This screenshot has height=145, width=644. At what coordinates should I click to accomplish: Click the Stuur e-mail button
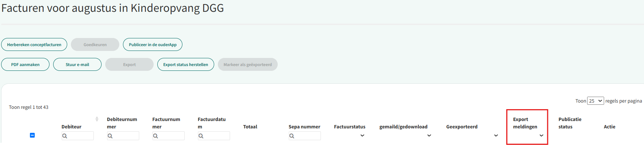click(x=78, y=65)
